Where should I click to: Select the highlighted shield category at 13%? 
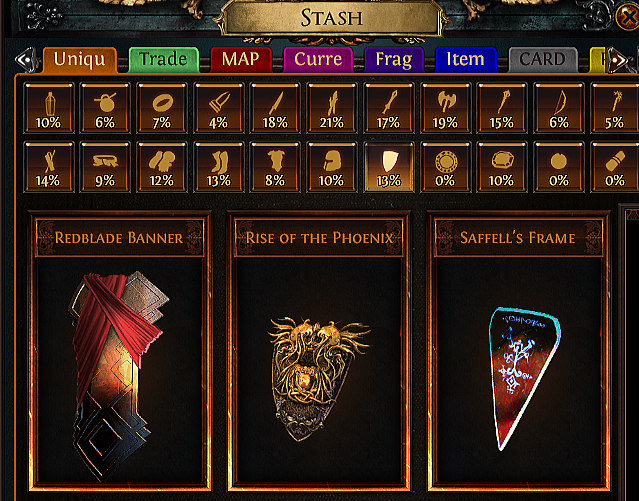tap(388, 166)
